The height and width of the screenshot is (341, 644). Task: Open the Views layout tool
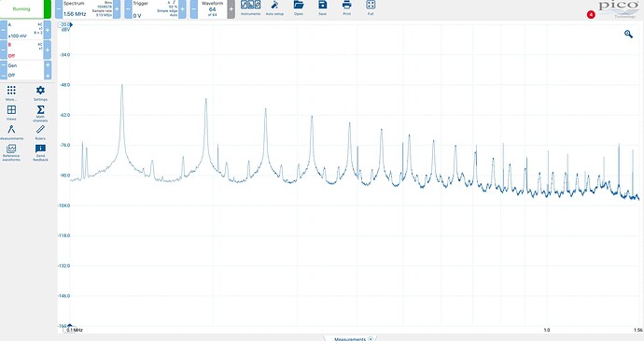click(x=11, y=112)
